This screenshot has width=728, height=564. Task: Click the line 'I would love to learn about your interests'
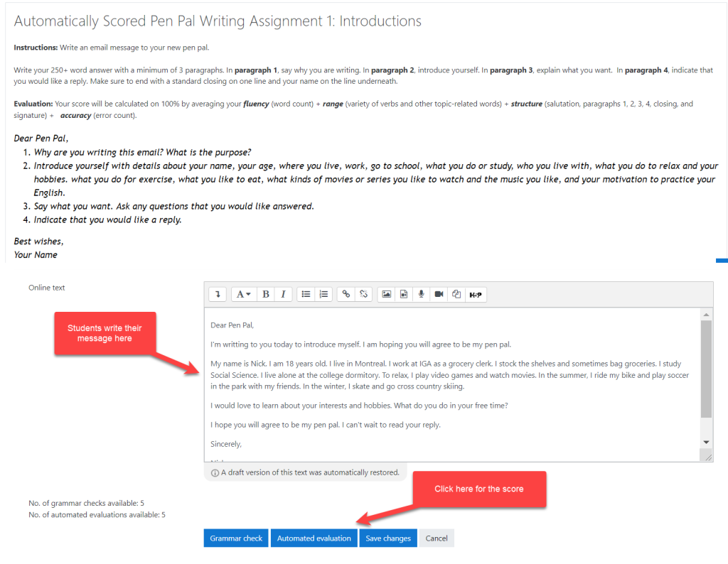pyautogui.click(x=359, y=406)
